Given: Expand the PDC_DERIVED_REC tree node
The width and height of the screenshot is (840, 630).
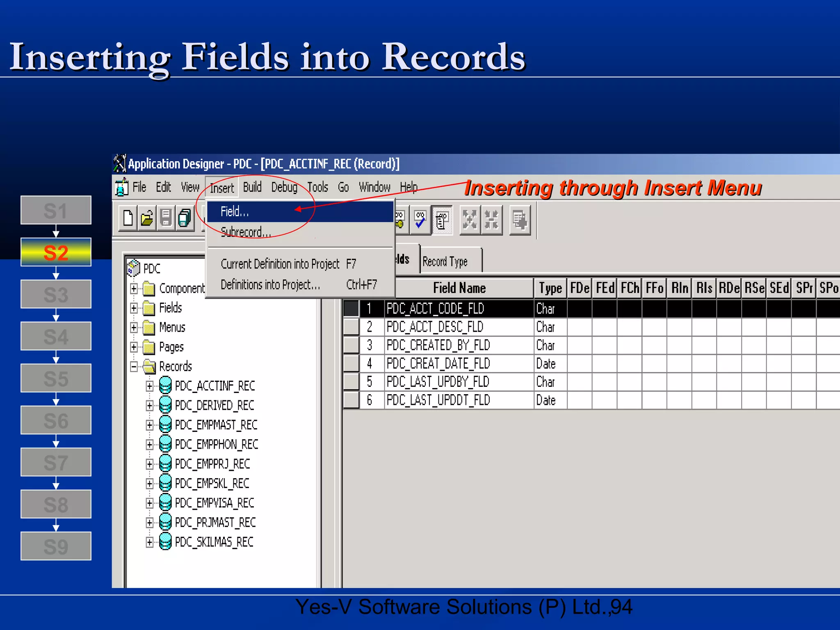Looking at the screenshot, I should [150, 406].
